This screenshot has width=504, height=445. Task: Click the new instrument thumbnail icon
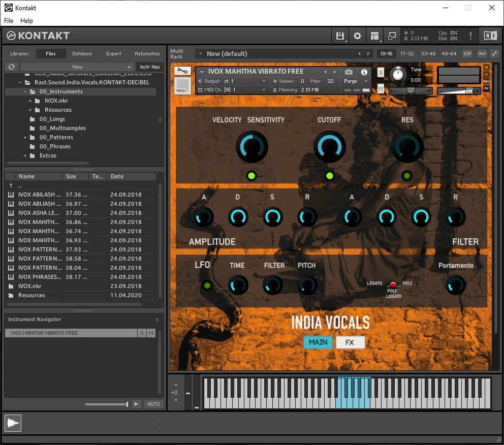click(x=182, y=86)
